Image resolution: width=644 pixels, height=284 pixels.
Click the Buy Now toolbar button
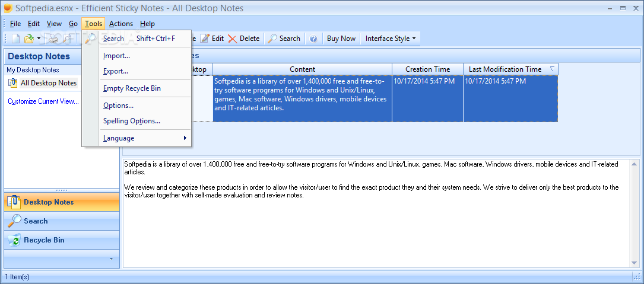(x=341, y=39)
